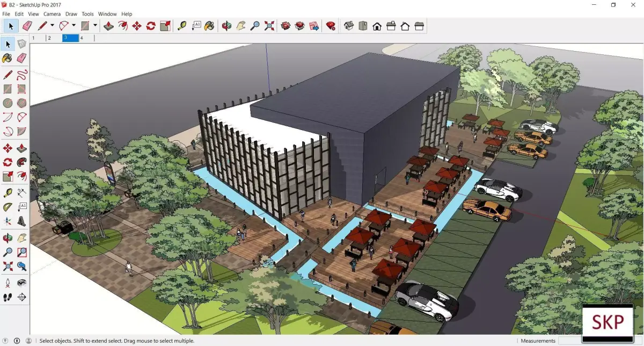
Task: Activate the Follow Me tool
Action: tap(21, 162)
